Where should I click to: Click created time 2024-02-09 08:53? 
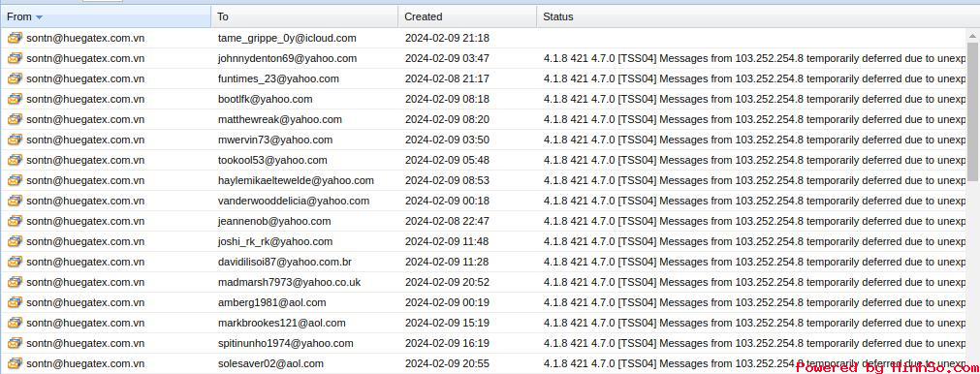coord(447,180)
